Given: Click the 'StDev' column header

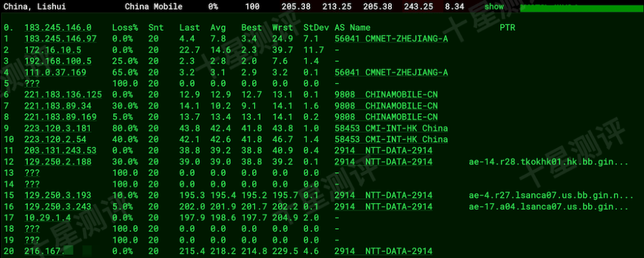Looking at the screenshot, I should point(316,28).
